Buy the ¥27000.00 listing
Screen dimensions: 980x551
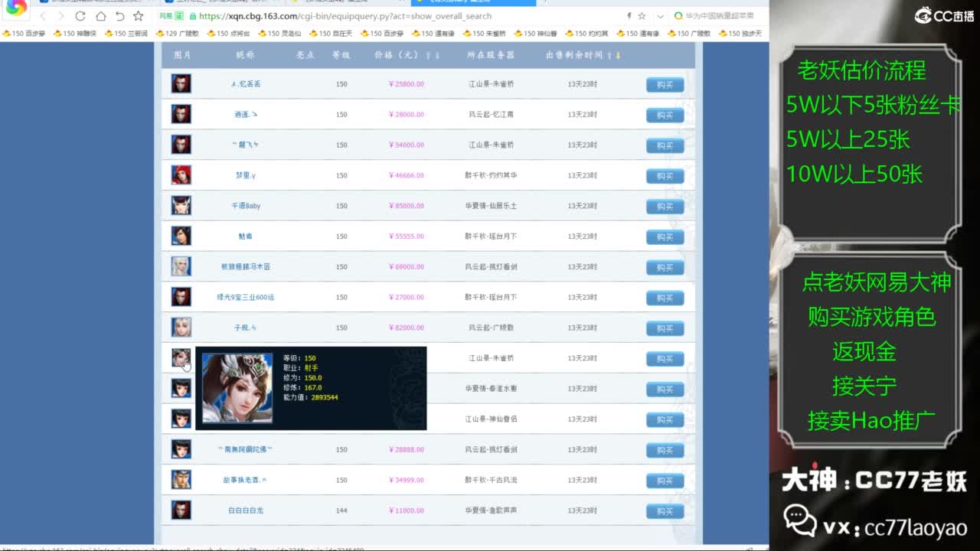pos(665,298)
